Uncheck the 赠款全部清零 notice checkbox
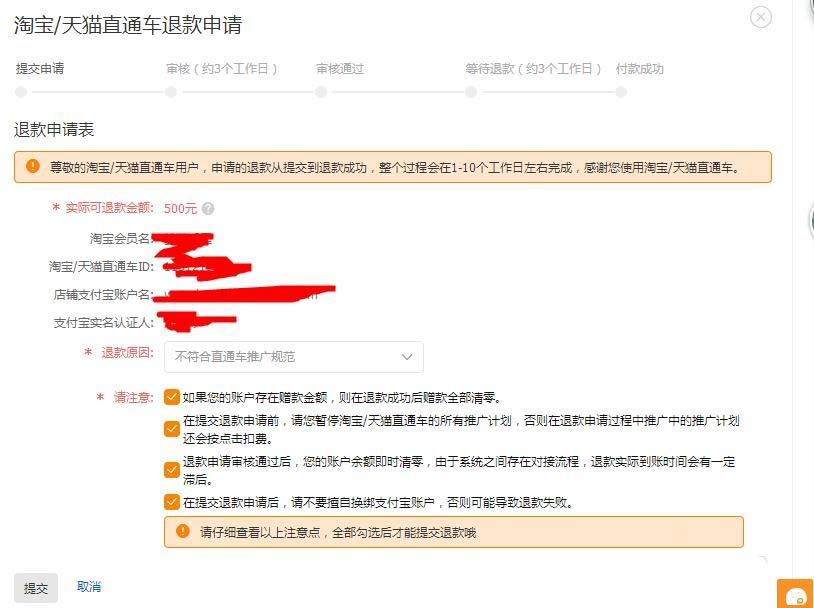This screenshot has height=608, width=814. 172,397
